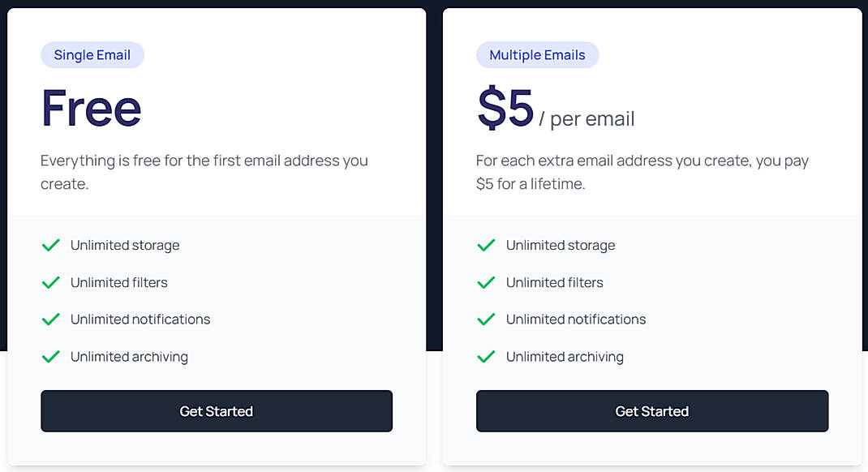Click Get Started on the Free plan

[216, 411]
